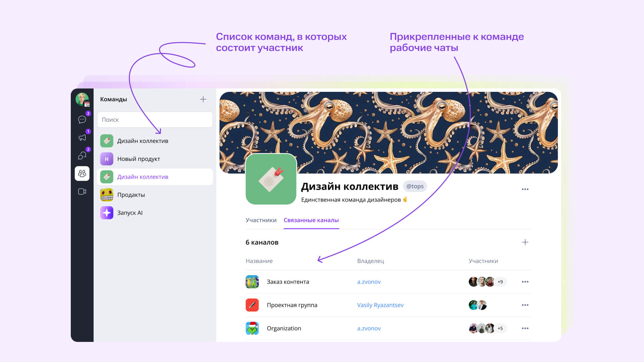Open more options for Organization channel
Image resolution: width=644 pixels, height=362 pixels.
525,328
